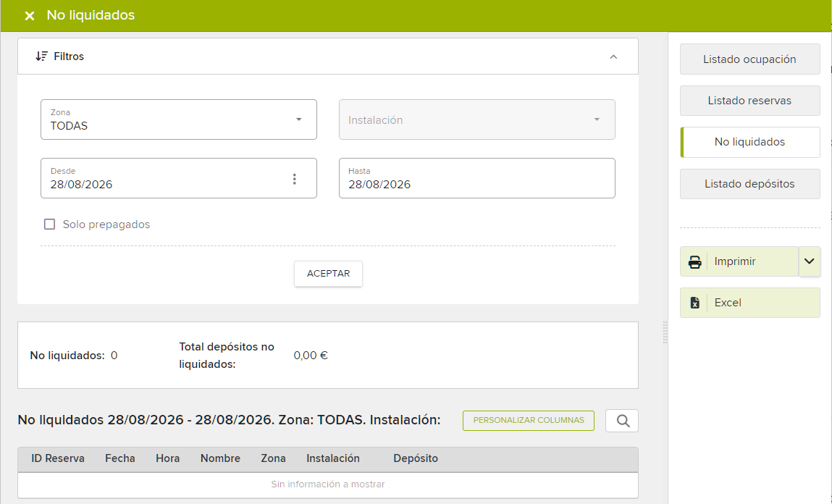Screen dimensions: 832x504
Task: Click the Desde date field
Action: [179, 177]
